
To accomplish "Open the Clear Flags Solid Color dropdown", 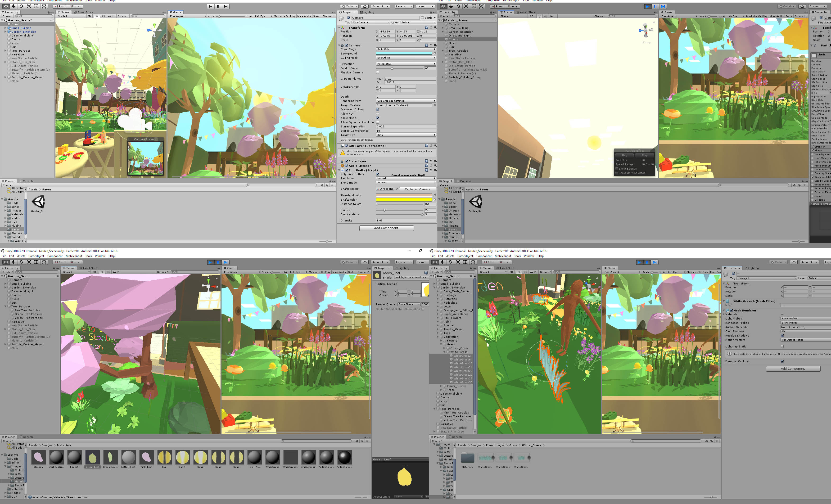I will tap(406, 49).
